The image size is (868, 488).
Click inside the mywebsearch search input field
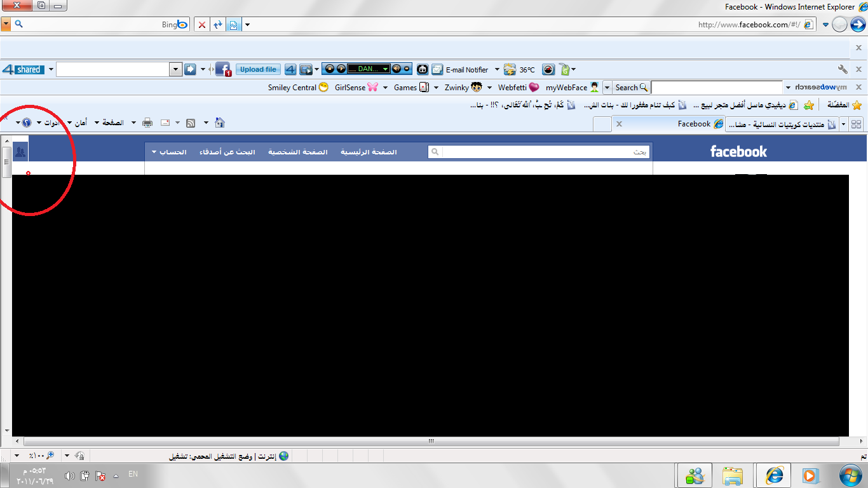717,87
